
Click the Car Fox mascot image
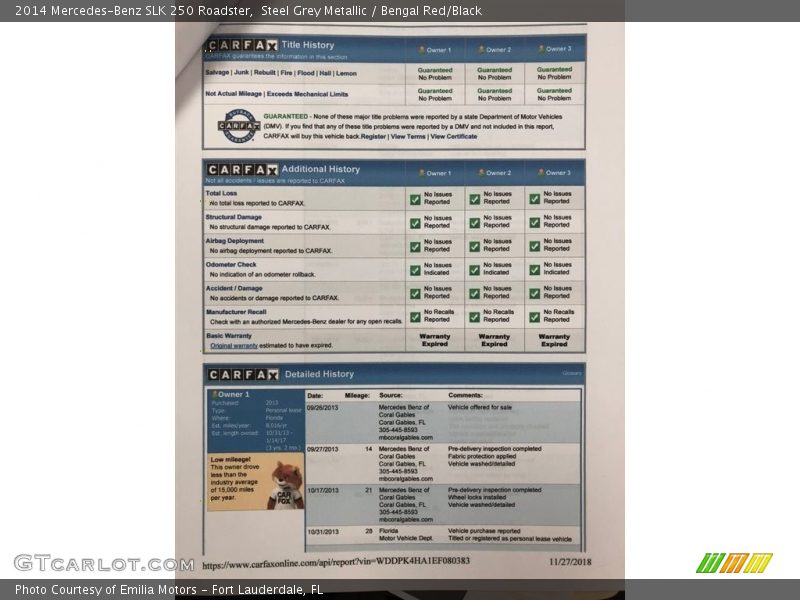[287, 485]
